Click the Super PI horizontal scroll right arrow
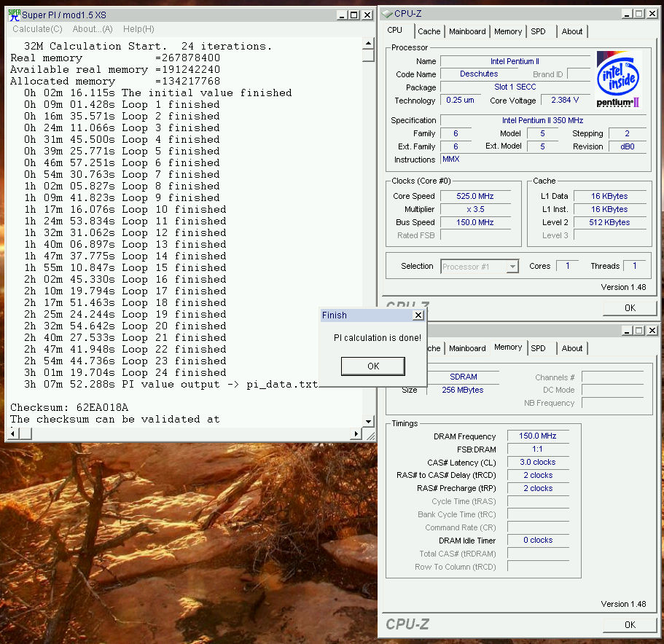The width and height of the screenshot is (664, 644). tap(356, 433)
